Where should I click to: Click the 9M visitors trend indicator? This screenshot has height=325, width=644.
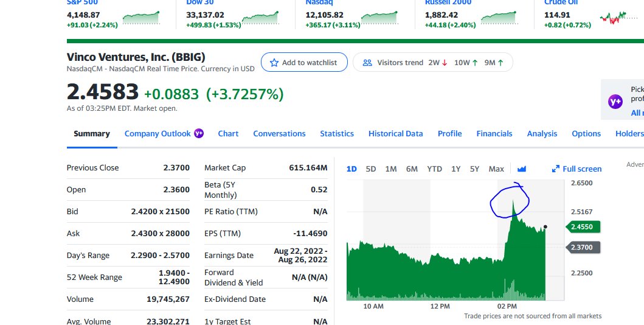(x=494, y=63)
